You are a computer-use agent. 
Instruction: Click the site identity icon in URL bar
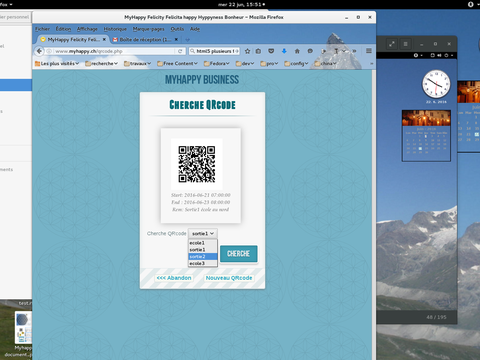[x=49, y=51]
